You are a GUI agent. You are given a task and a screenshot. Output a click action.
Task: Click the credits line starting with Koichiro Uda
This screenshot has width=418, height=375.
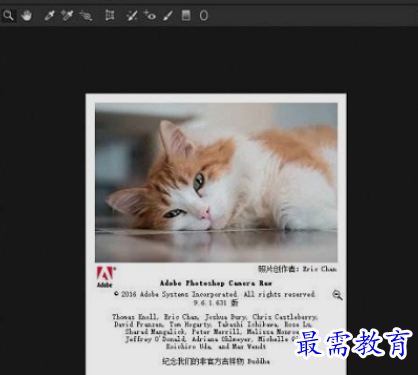pyautogui.click(x=216, y=347)
